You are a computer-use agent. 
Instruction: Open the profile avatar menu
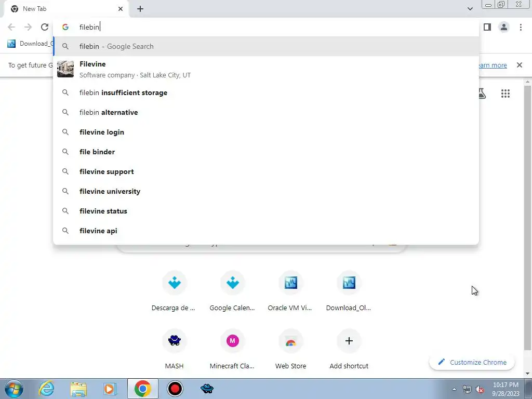click(504, 27)
